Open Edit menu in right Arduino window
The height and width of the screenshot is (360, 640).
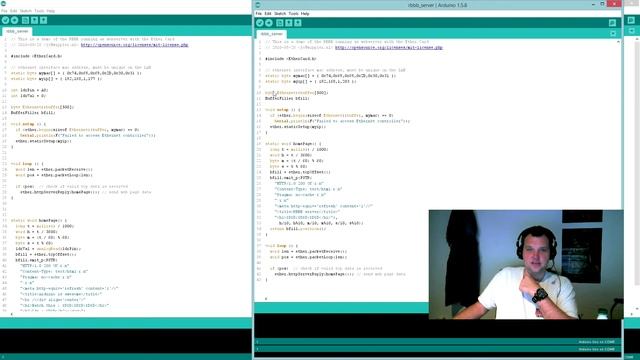pyautogui.click(x=268, y=13)
